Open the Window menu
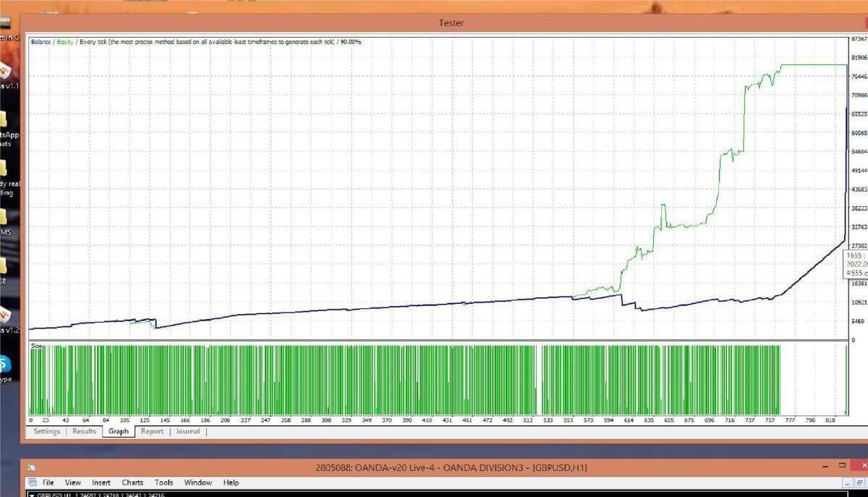868x497 pixels. [197, 483]
